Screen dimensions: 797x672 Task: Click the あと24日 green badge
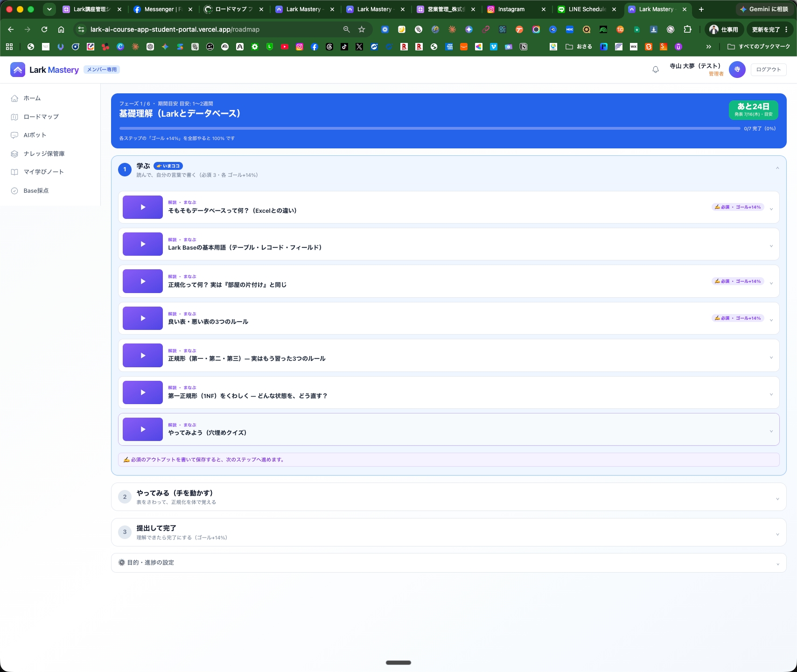point(754,110)
